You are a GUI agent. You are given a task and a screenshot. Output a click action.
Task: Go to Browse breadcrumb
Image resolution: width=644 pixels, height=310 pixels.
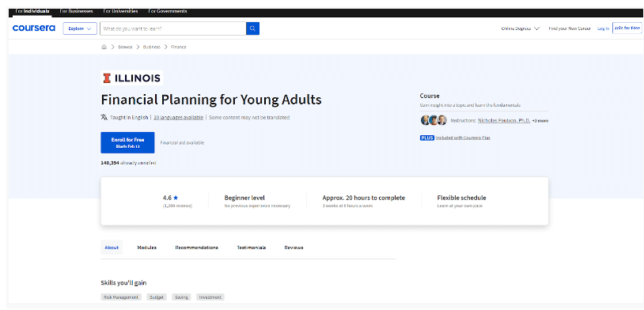pyautogui.click(x=125, y=47)
